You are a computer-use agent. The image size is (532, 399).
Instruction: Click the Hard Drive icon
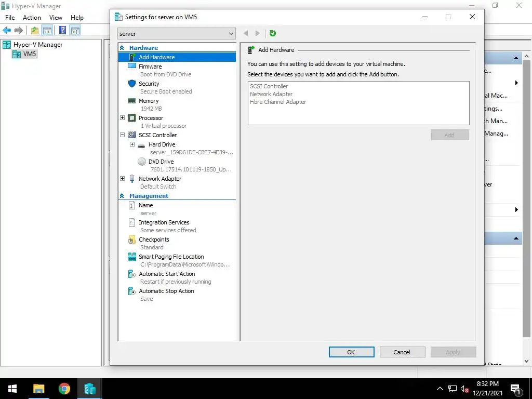(141, 145)
